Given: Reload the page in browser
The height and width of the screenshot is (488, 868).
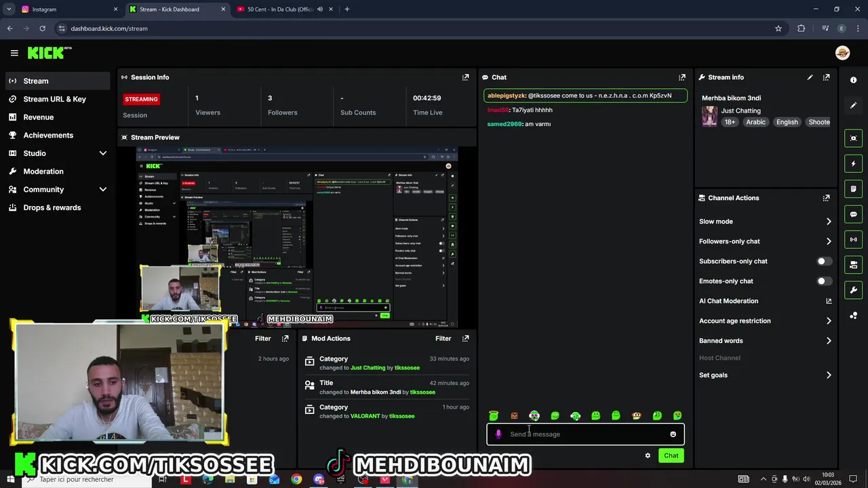Looking at the screenshot, I should [42, 28].
